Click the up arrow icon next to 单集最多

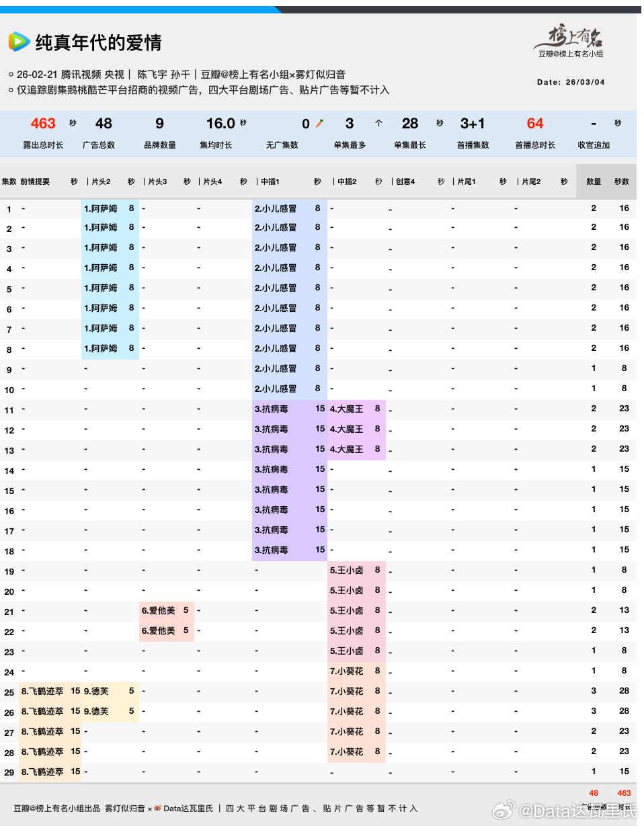click(x=378, y=124)
